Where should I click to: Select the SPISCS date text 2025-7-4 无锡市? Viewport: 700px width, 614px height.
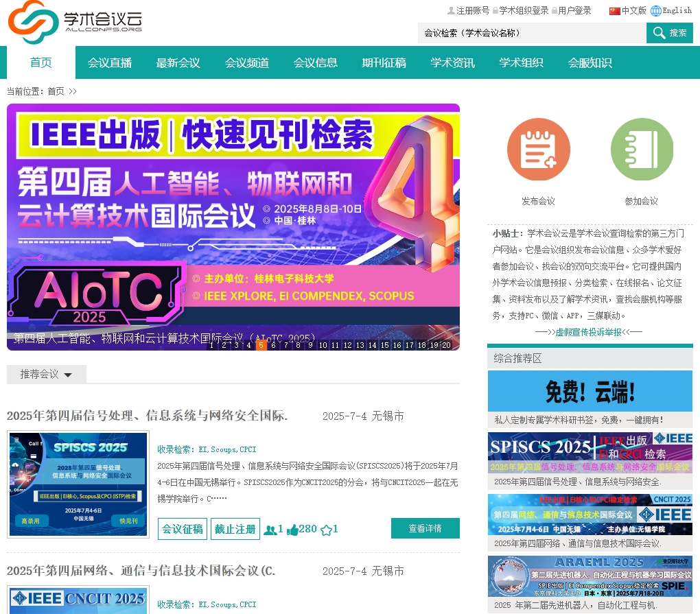(x=364, y=416)
